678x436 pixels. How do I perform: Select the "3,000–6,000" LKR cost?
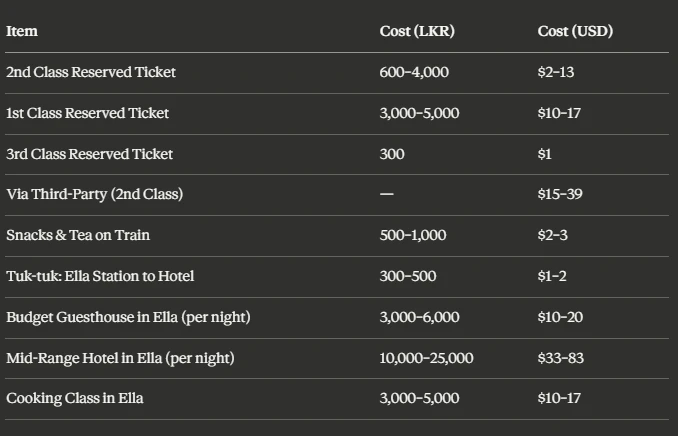tap(420, 317)
